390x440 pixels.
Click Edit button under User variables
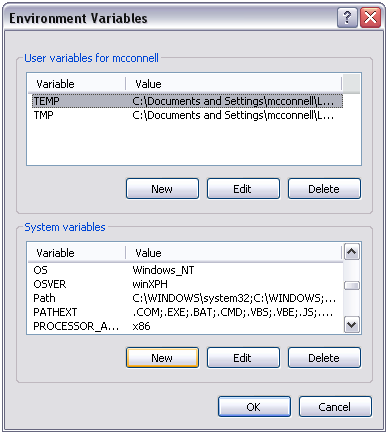pos(243,189)
